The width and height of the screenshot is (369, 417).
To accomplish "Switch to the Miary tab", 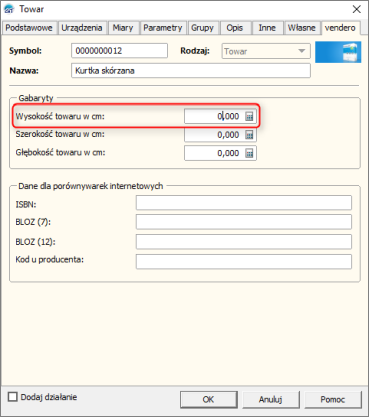I will coord(123,28).
